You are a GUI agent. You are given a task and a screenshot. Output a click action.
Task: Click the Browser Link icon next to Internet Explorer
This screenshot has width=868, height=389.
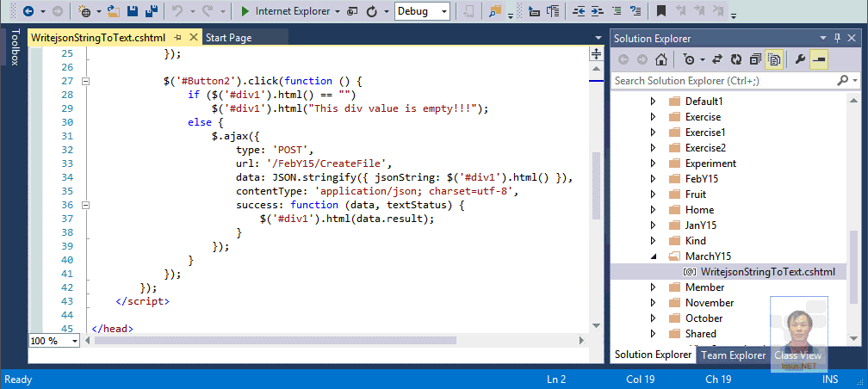[352, 11]
